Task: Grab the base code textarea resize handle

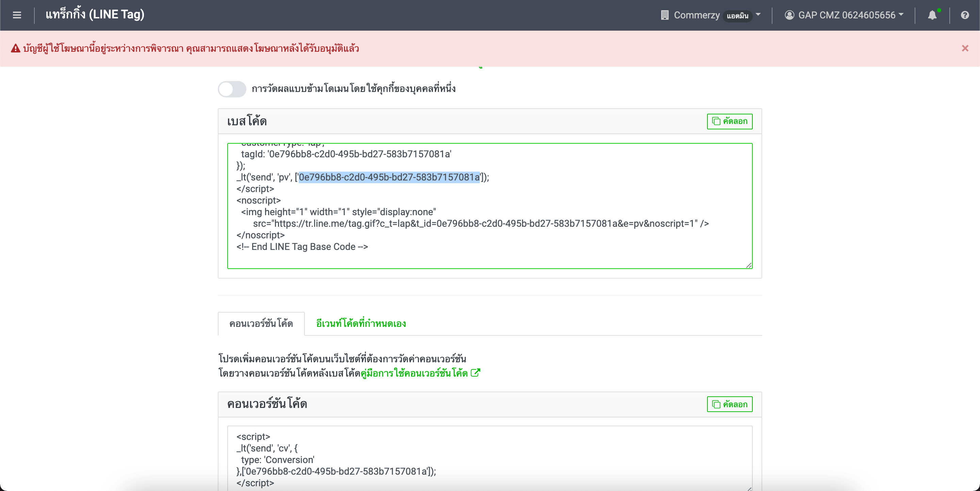Action: (x=748, y=265)
